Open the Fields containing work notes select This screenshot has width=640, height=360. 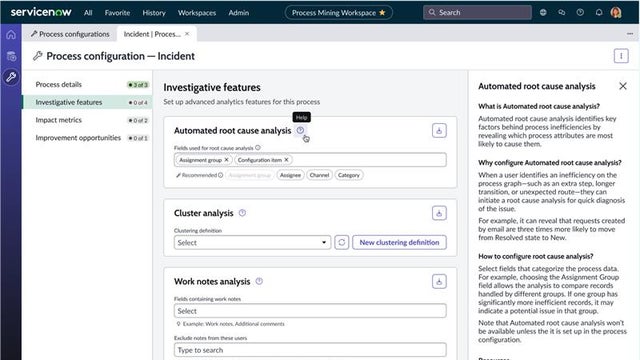pos(310,311)
